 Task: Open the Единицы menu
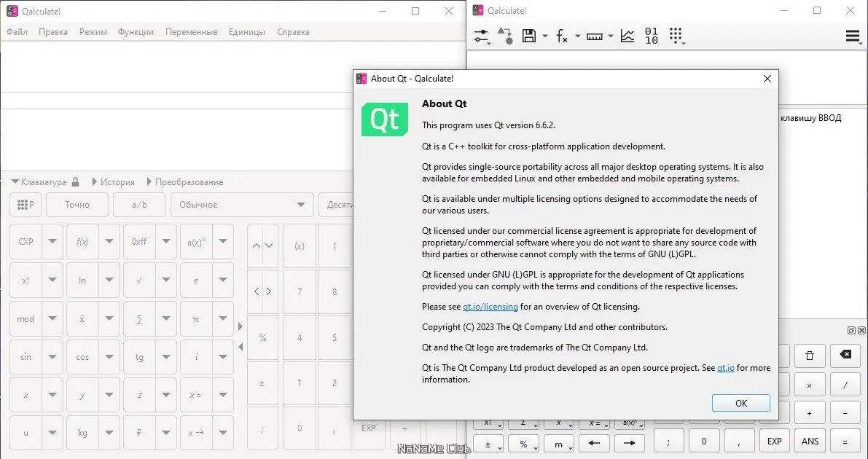(x=247, y=32)
